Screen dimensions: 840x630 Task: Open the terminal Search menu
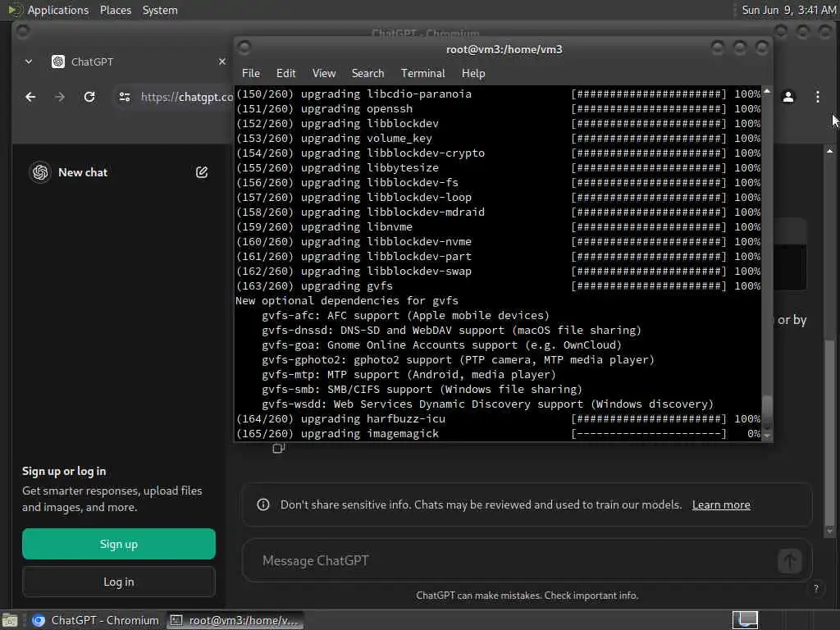pyautogui.click(x=367, y=73)
